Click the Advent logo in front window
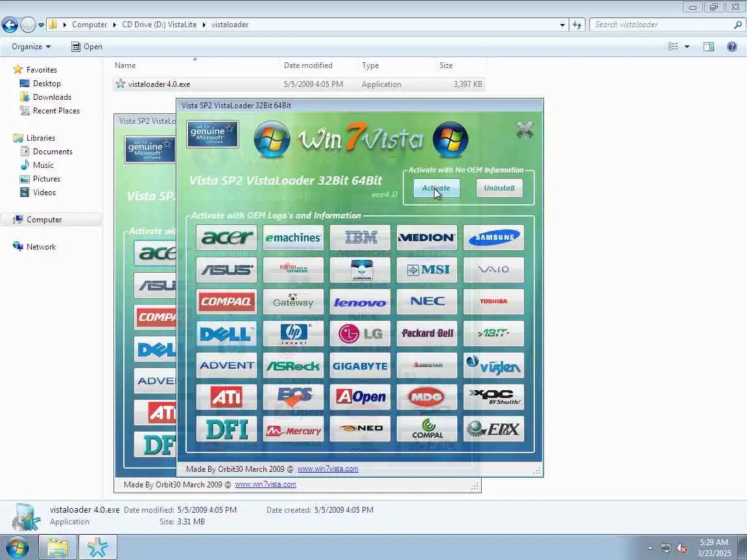This screenshot has width=747, height=560. click(x=226, y=366)
